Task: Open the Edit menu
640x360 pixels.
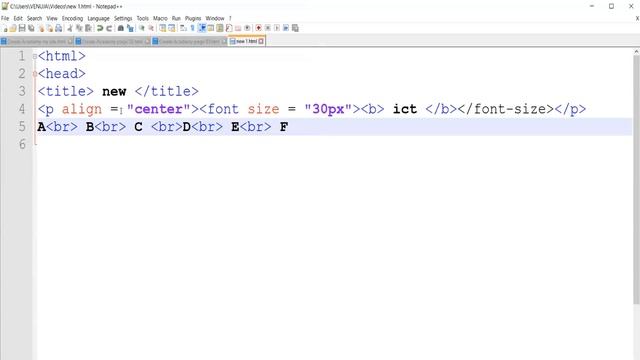Action: (18, 18)
